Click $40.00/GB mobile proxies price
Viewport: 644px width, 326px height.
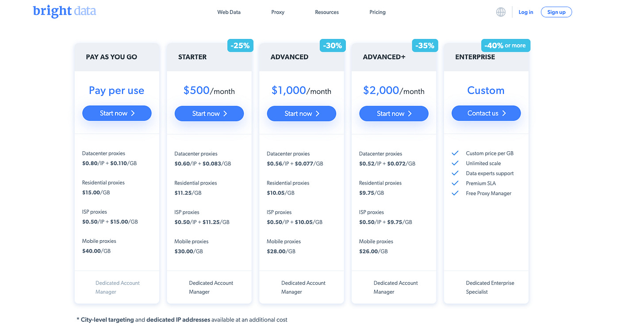[96, 251]
